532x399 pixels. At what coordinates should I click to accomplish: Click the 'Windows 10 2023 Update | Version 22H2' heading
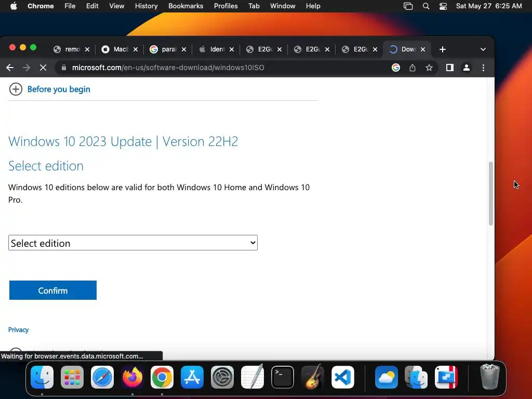[x=123, y=141]
